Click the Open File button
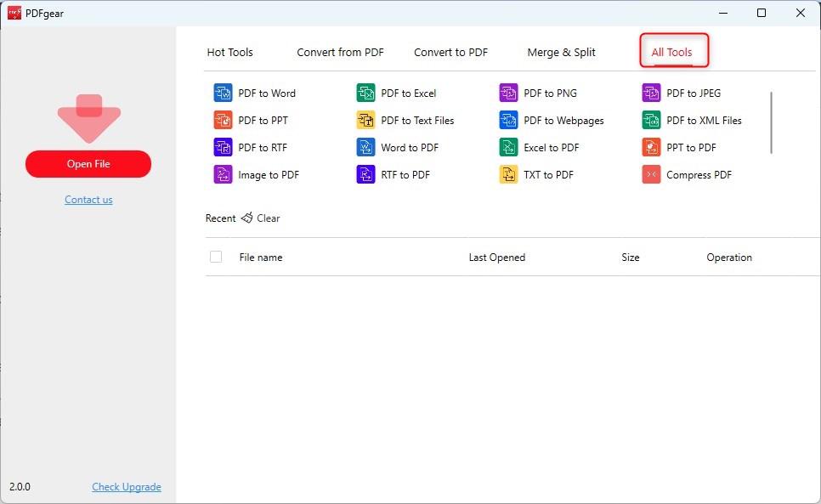 click(x=88, y=164)
